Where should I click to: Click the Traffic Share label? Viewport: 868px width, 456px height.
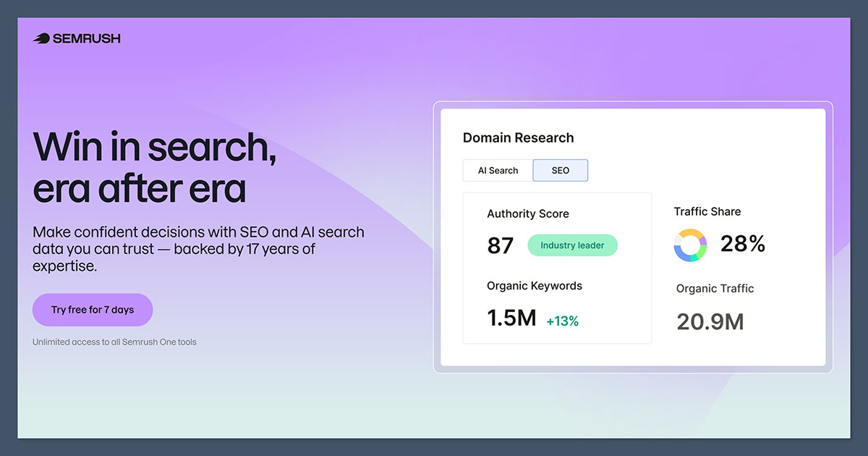pyautogui.click(x=707, y=211)
